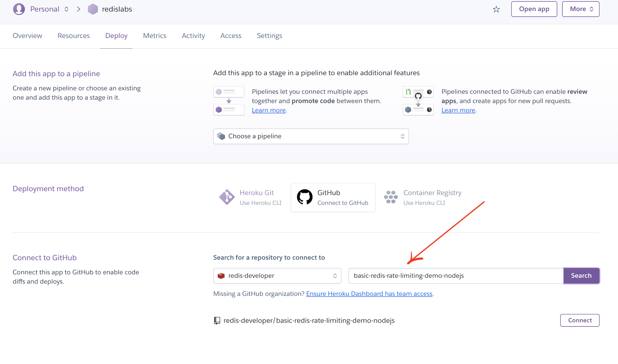The width and height of the screenshot is (618, 364).
Task: Click the Container Registry hexagons icon
Action: click(x=391, y=197)
